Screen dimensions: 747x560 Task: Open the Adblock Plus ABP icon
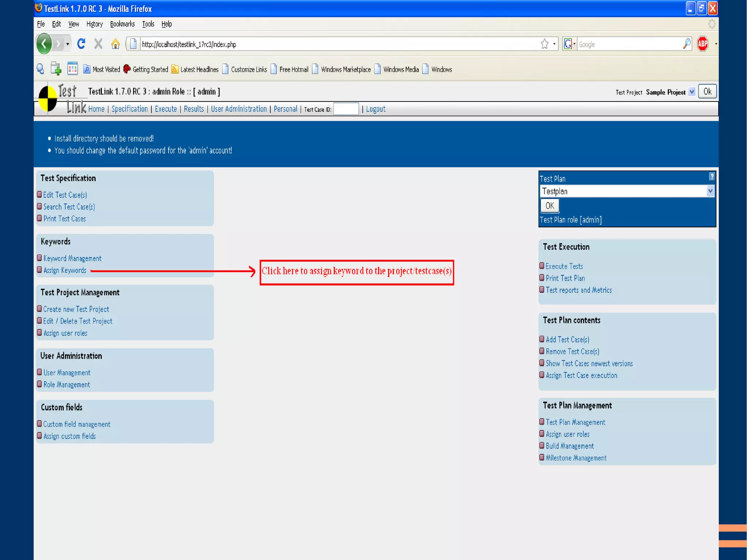pos(703,44)
